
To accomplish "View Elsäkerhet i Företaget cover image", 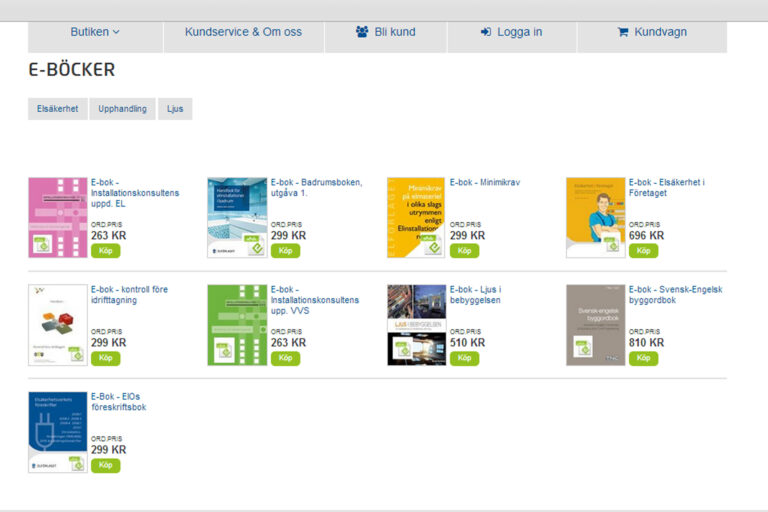I will coord(595,218).
